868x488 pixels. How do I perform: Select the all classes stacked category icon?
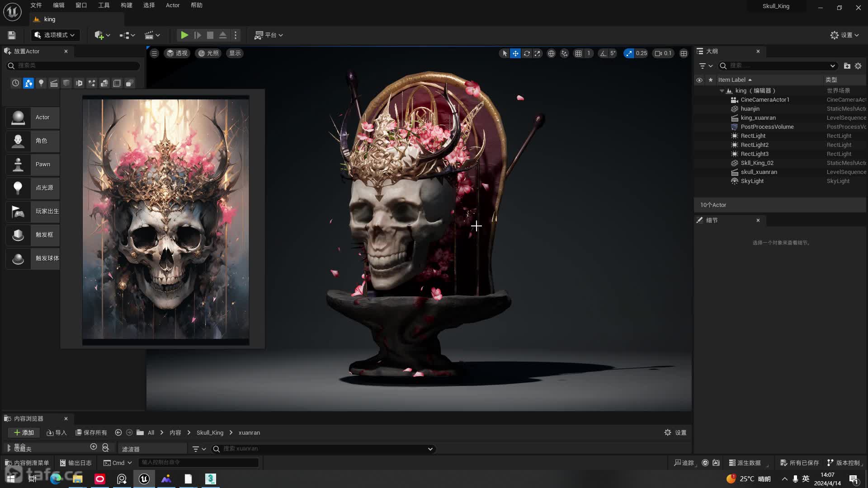(x=130, y=83)
